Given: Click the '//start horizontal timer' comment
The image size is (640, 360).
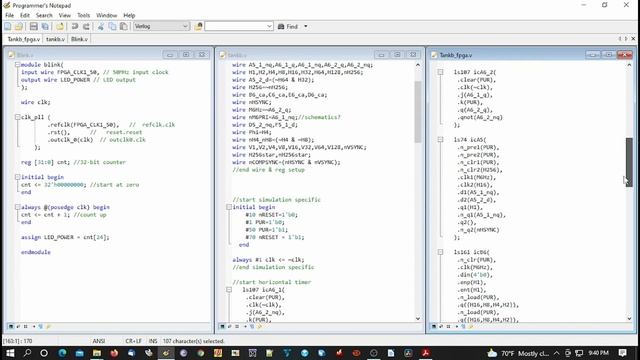Looking at the screenshot, I should click(272, 282).
